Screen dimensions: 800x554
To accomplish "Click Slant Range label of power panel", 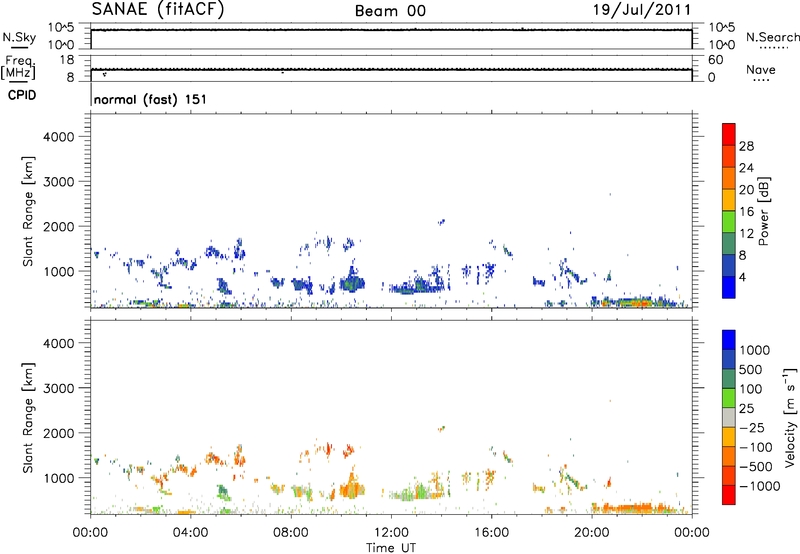I will point(28,211).
